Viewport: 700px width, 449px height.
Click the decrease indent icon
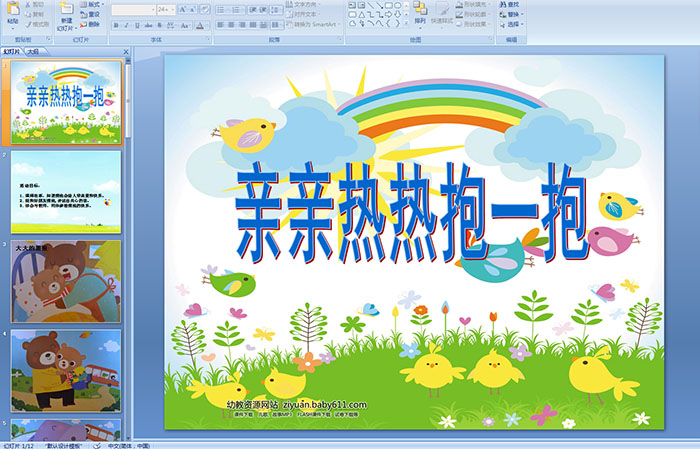253,10
